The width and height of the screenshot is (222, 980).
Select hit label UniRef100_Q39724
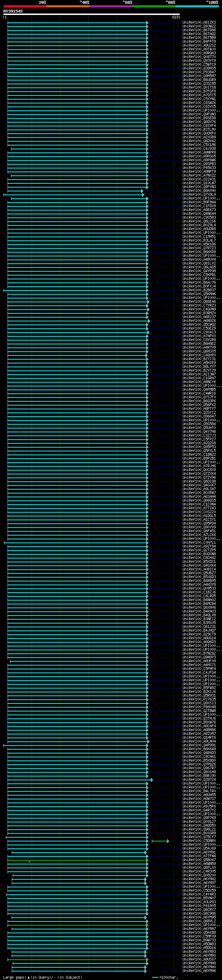199,779
